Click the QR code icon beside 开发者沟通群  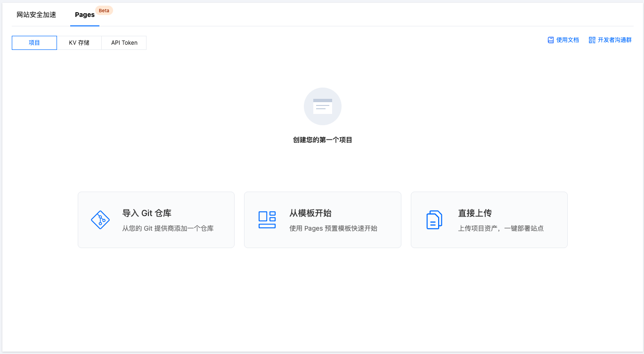pos(592,40)
